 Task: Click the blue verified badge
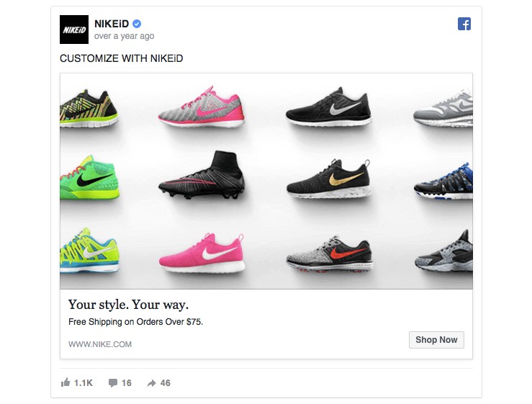137,24
